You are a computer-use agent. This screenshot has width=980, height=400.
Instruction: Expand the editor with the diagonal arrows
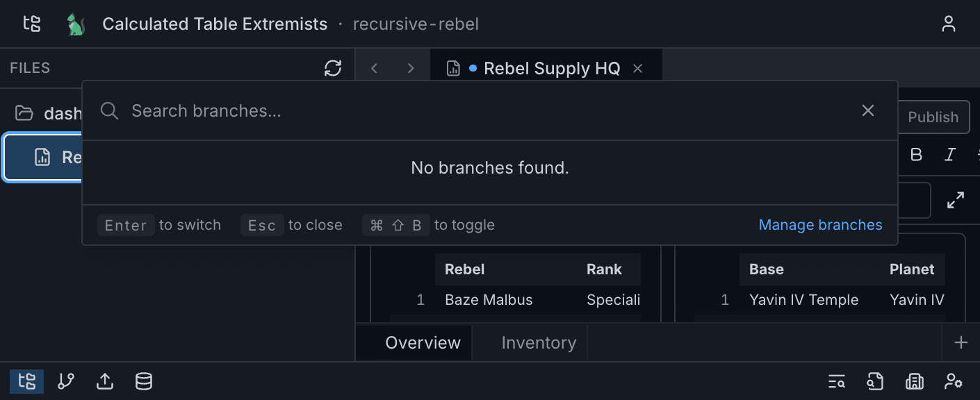coord(957,200)
